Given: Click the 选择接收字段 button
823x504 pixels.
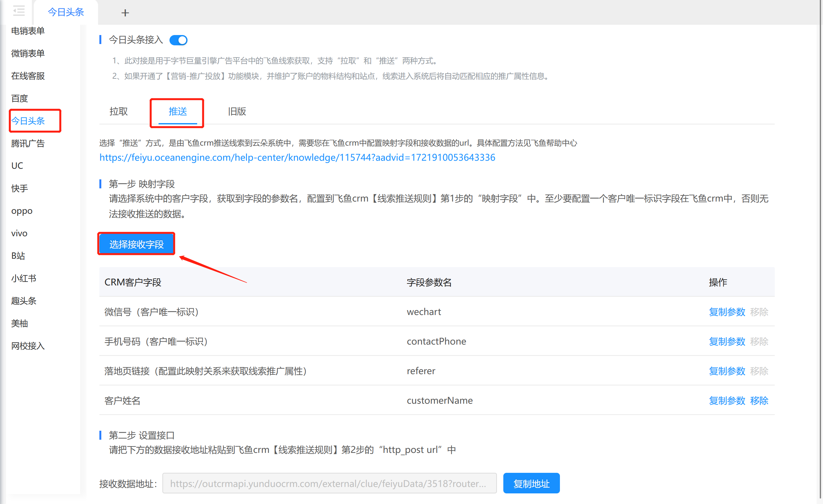Looking at the screenshot, I should (x=136, y=244).
